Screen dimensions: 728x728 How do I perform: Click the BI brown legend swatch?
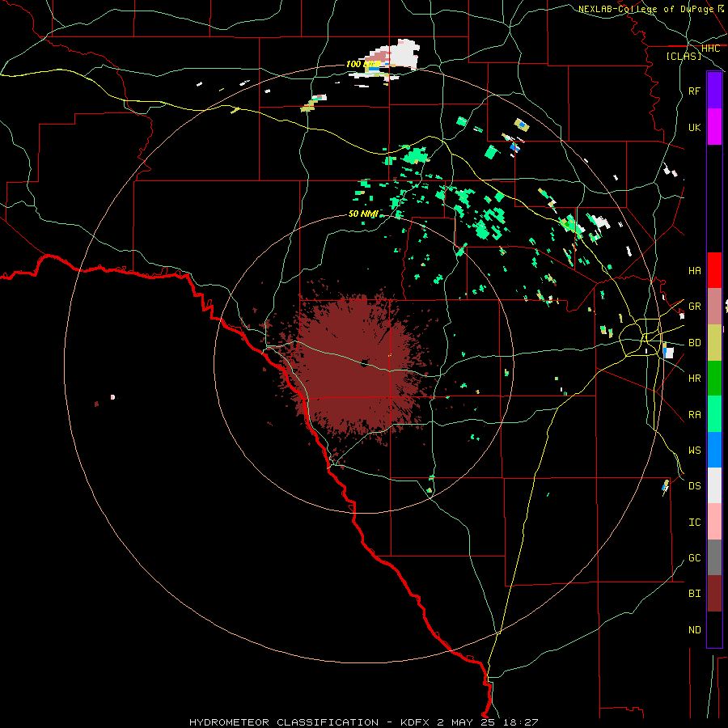(714, 594)
